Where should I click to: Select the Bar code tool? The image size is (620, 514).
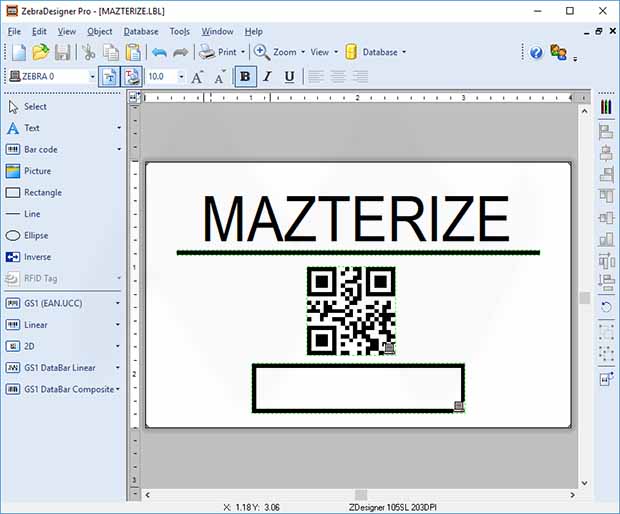click(41, 149)
